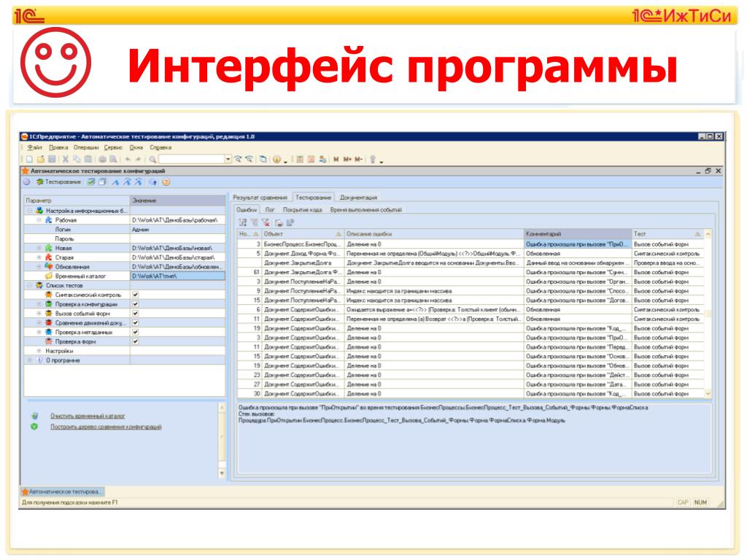Click the Cut scissors toolbar icon
The image size is (747, 560).
[x=66, y=160]
